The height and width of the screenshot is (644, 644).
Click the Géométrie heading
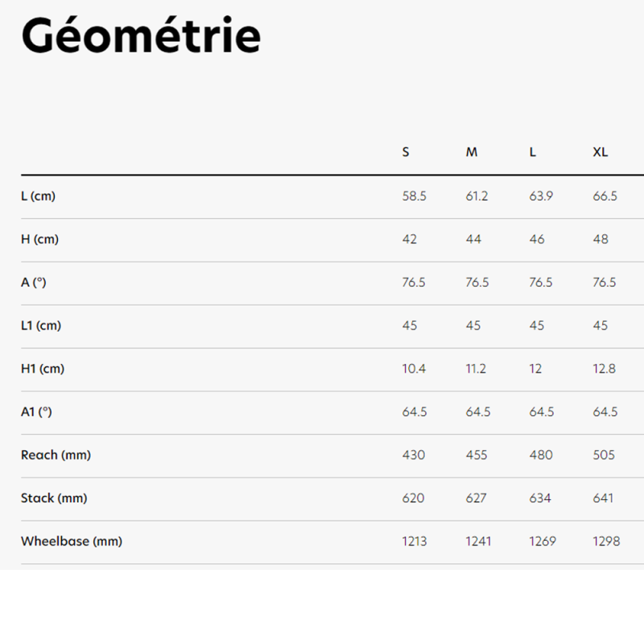[141, 36]
